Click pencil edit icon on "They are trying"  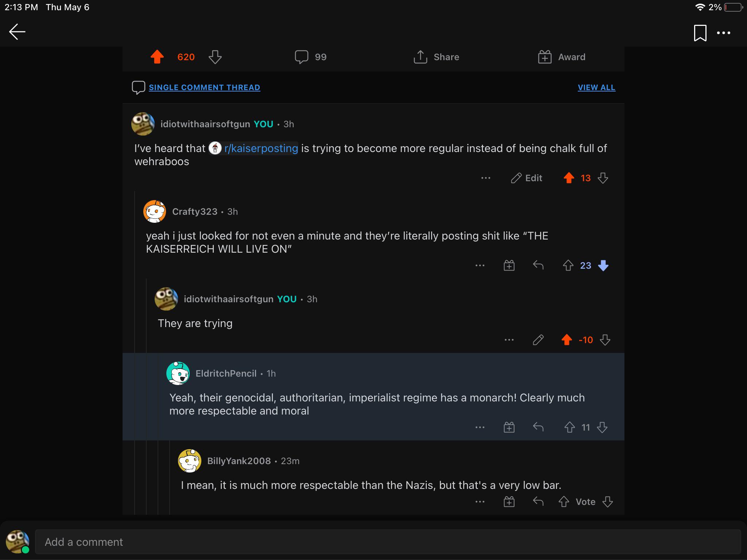[538, 340]
